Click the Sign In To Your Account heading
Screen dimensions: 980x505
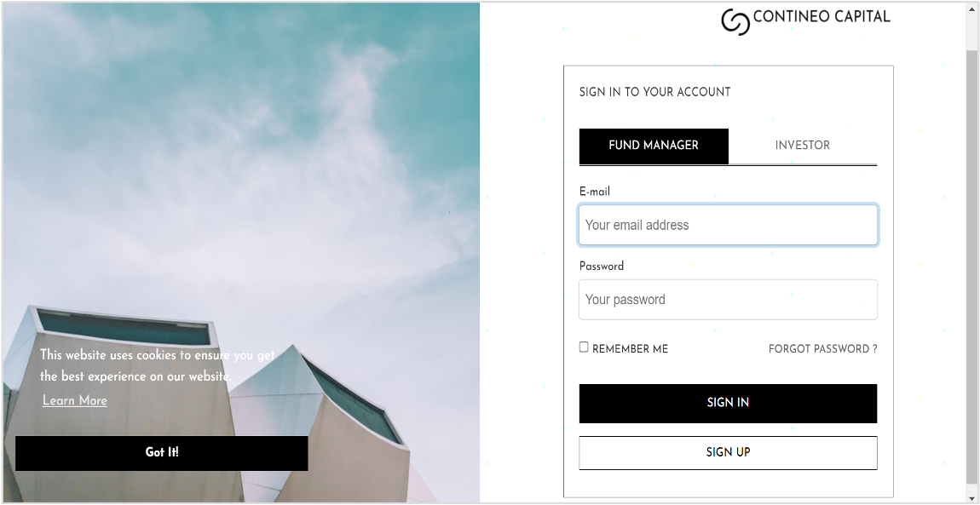[x=654, y=92]
